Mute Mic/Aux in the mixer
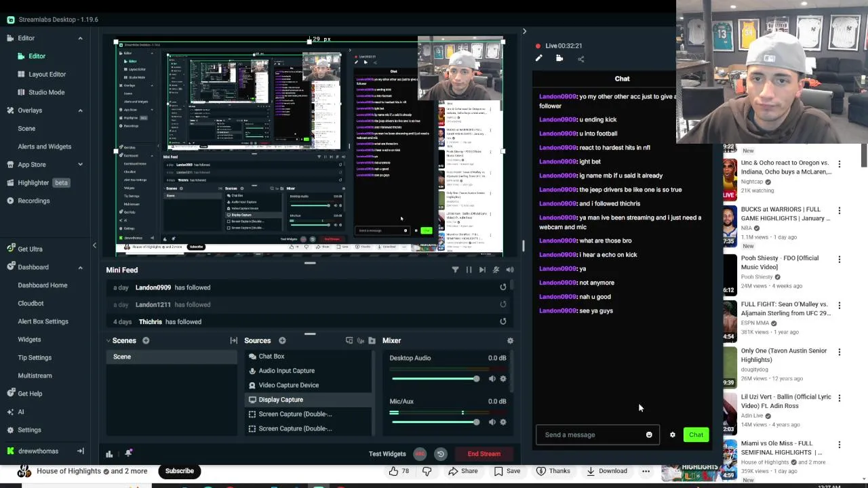This screenshot has height=488, width=868. tap(492, 422)
